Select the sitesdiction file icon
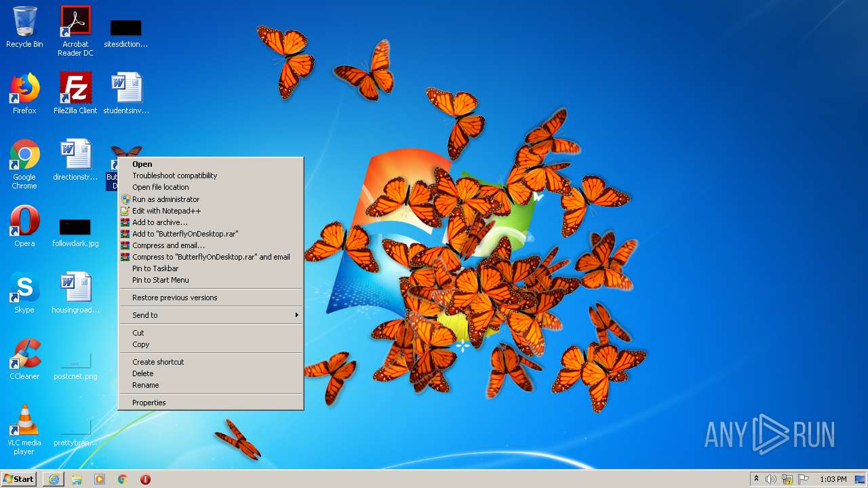 [126, 34]
